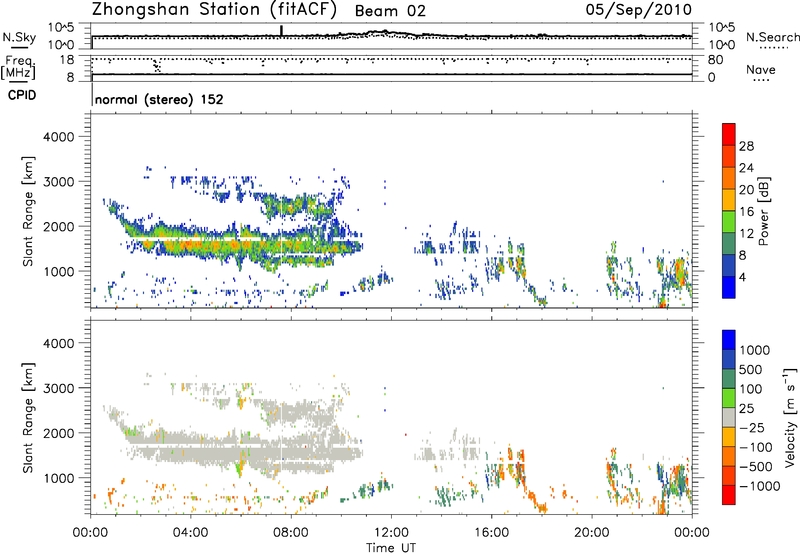The image size is (800, 554).
Task: Select the date "05/Sep/2010"
Action: (x=639, y=10)
